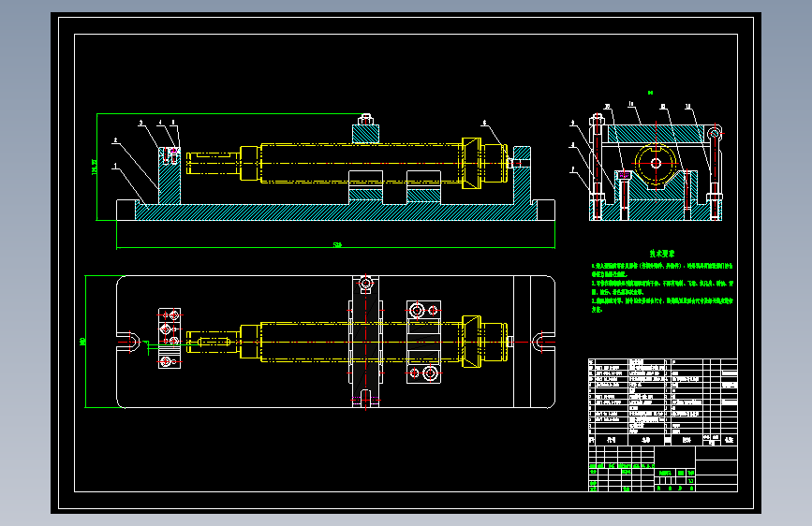
Task: Select the yellow circular workpiece in the section view
Action: coord(656,164)
